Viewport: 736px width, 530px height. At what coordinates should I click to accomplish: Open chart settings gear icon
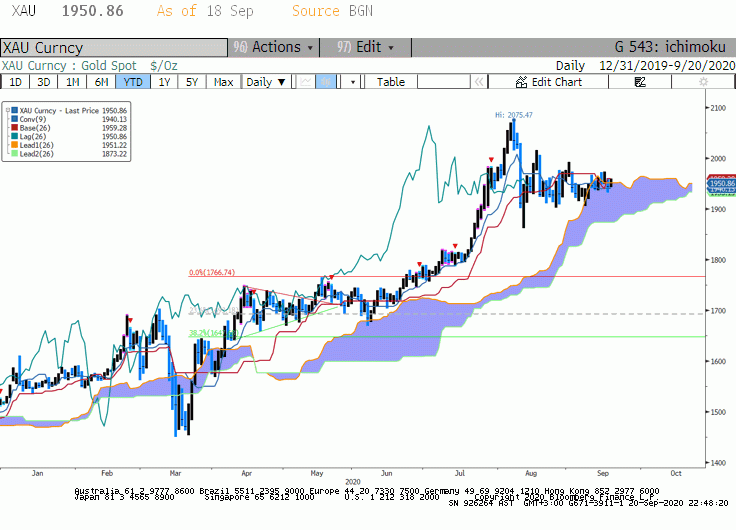(x=703, y=82)
